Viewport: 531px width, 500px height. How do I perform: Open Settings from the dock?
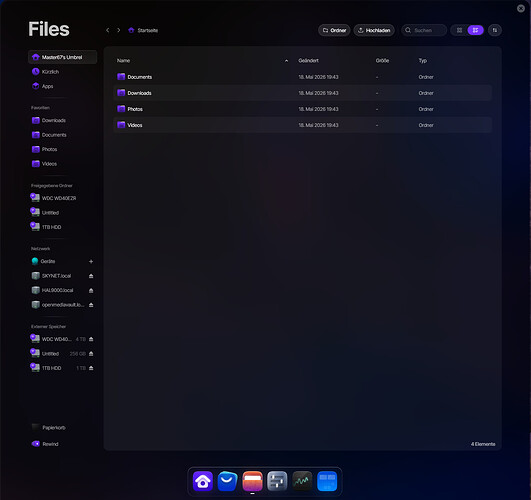click(x=277, y=481)
